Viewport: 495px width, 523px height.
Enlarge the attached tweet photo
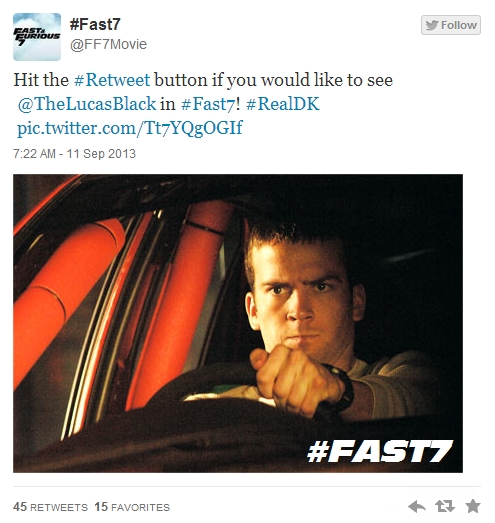pyautogui.click(x=238, y=323)
